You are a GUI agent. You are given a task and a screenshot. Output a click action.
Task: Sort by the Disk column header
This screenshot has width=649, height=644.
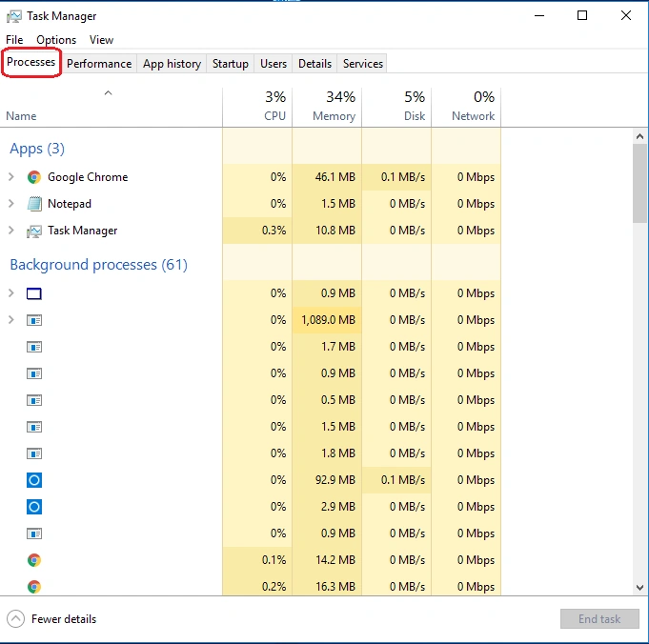click(x=396, y=107)
